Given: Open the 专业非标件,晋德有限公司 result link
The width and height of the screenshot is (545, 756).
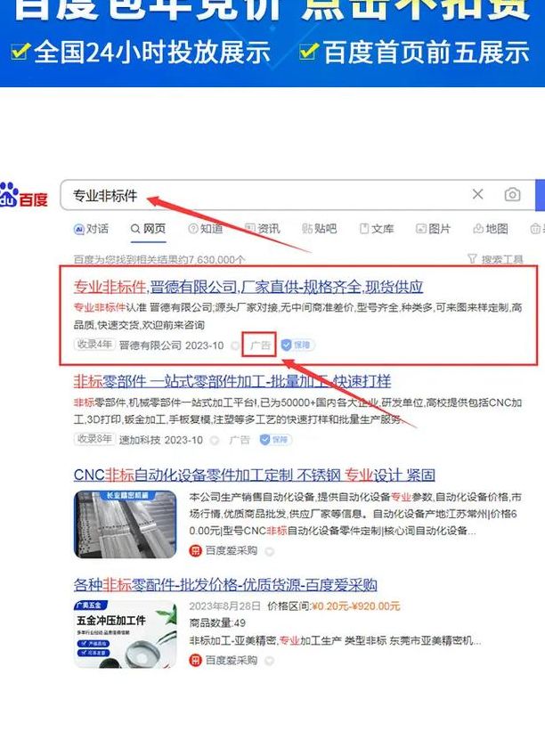Looking at the screenshot, I should 248,287.
